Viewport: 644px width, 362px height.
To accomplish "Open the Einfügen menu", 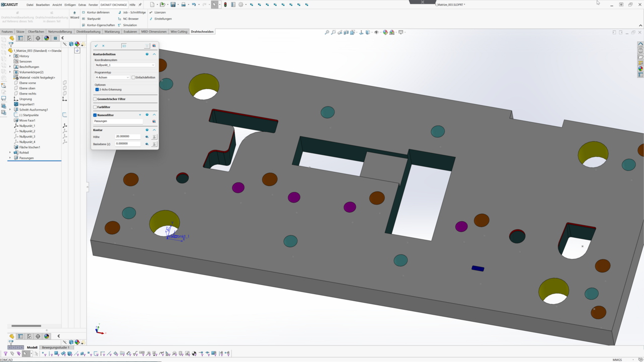I will 70,5.
